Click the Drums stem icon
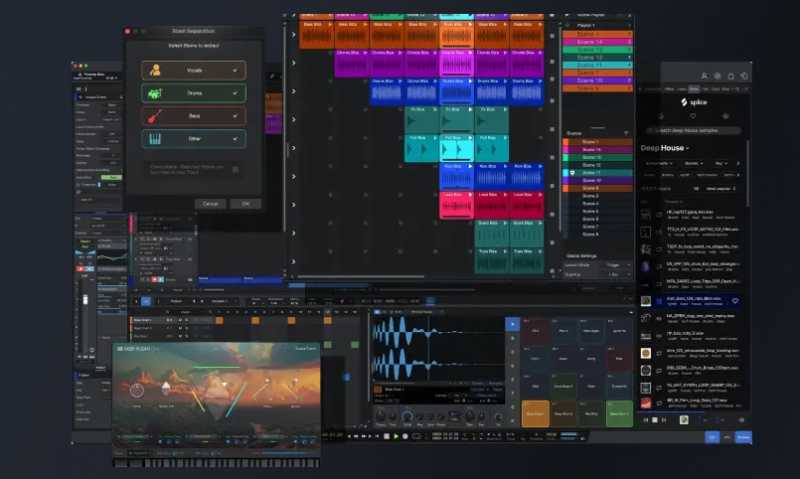Screen dimensions: 800x479 coord(154,93)
